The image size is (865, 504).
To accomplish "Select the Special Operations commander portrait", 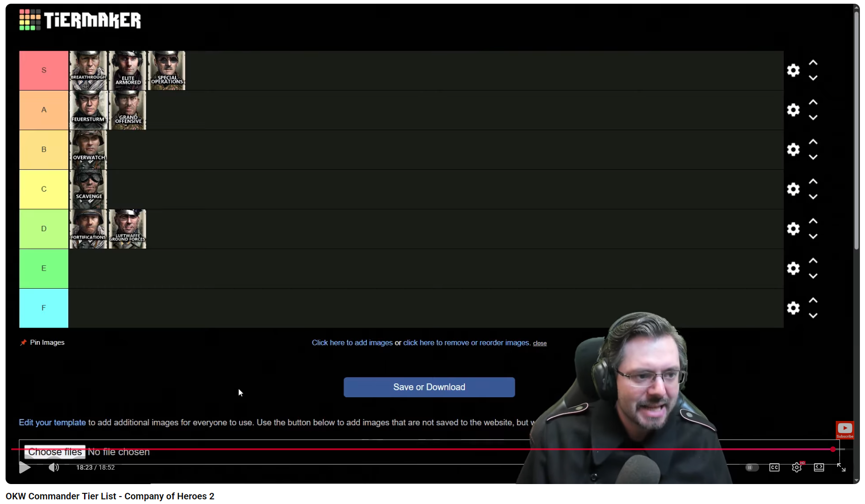I will [x=166, y=71].
